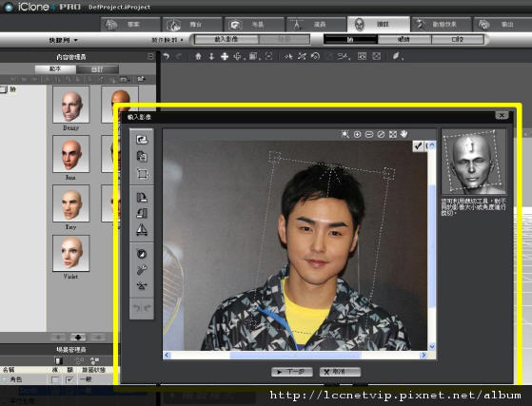This screenshot has width=532, height=406.
Task: Toggle the empty checkbox in the 角色 row
Action: point(54,379)
